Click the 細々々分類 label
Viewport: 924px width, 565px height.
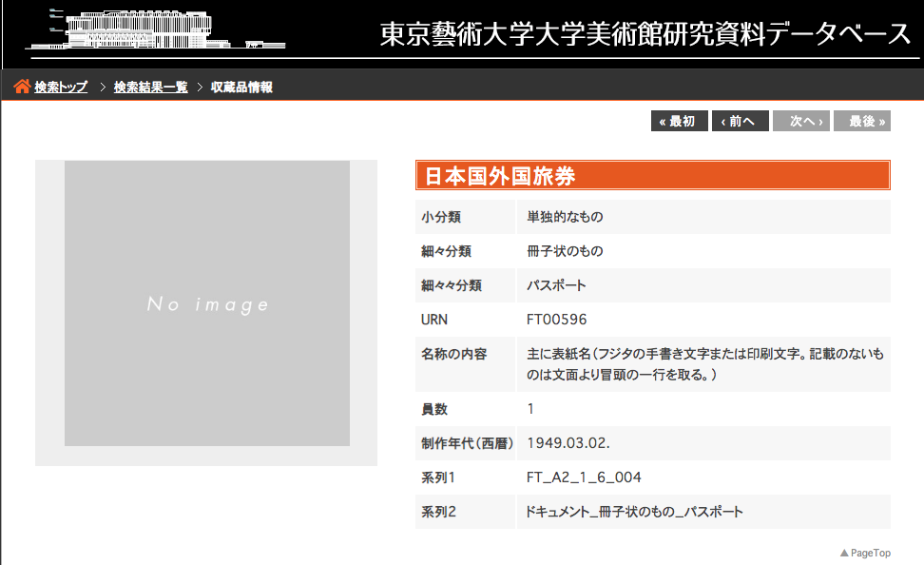452,285
